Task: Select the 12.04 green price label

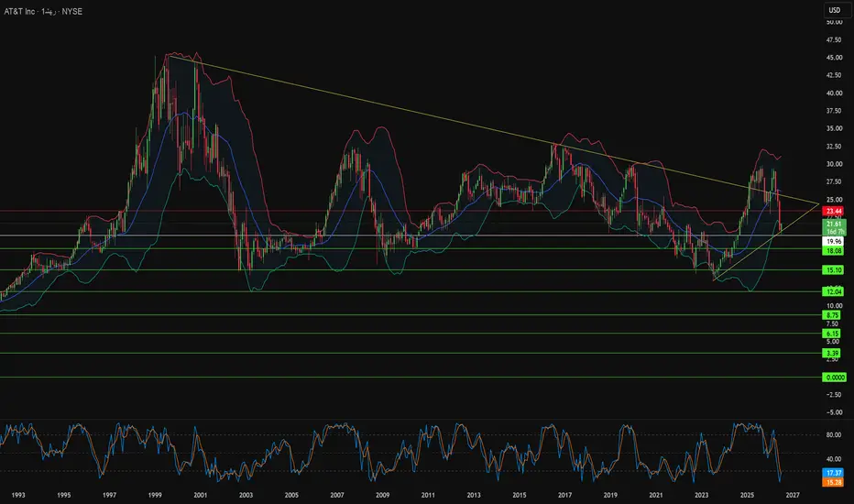Action: pos(834,292)
